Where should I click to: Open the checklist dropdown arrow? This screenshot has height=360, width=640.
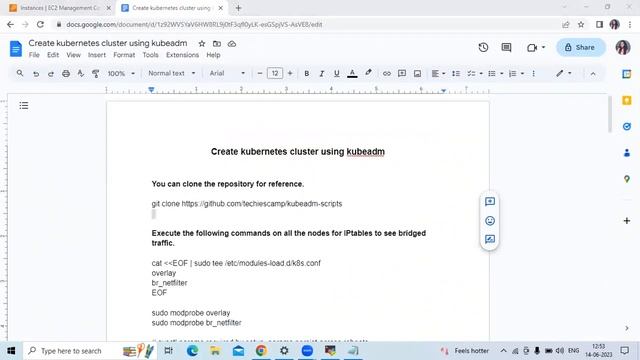click(481, 73)
